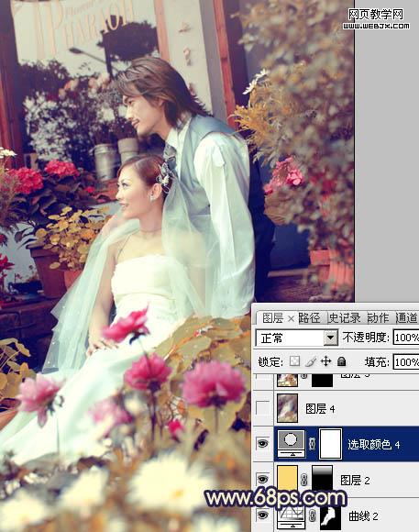The width and height of the screenshot is (419, 532).
Task: Hide the 曲线 2 layer
Action: tap(262, 515)
